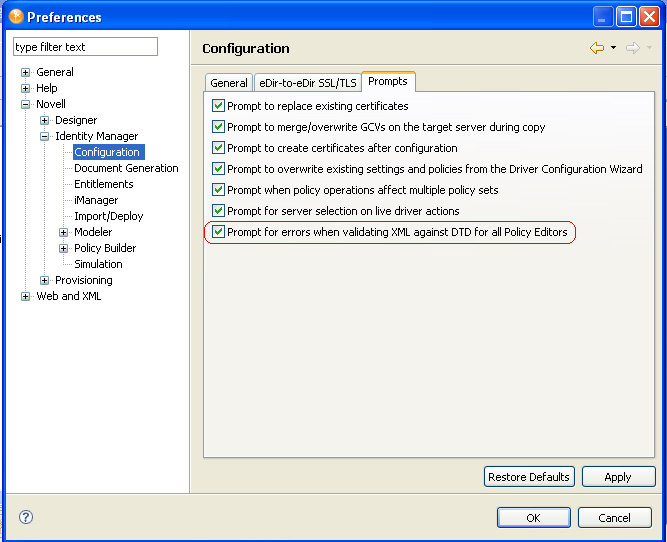Screen dimensions: 667x542
Task: Toggle Prompt for server selection on live driver actions
Action: coord(218,211)
